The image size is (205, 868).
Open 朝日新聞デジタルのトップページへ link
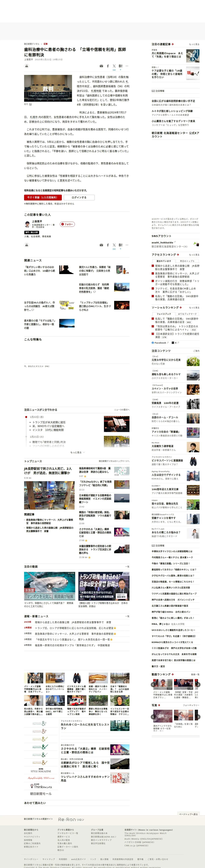[x=114, y=461]
